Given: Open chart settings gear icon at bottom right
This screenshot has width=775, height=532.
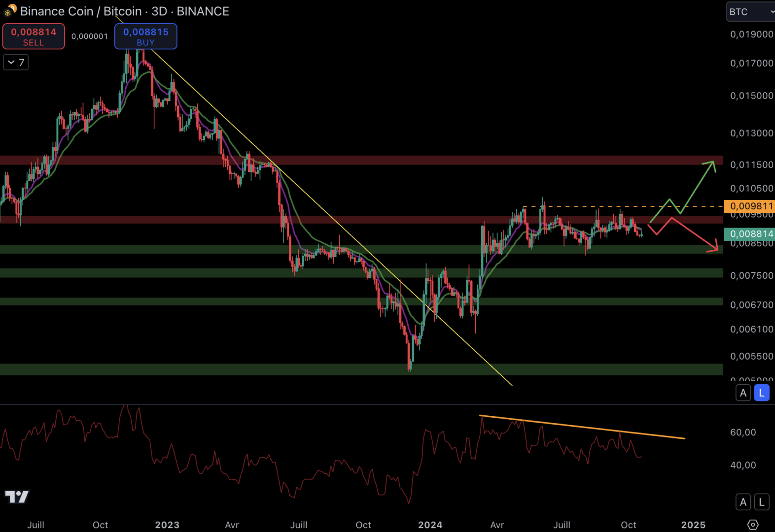Looking at the screenshot, I should pos(753,525).
